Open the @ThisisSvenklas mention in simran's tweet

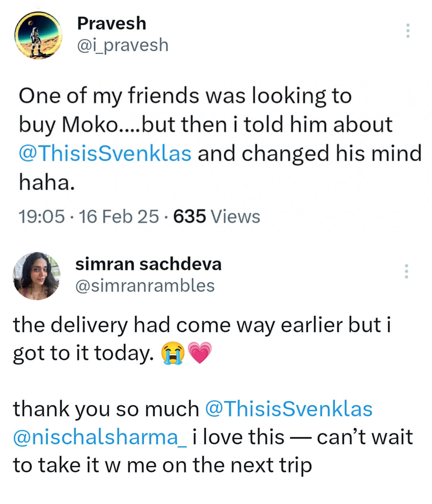(x=288, y=409)
